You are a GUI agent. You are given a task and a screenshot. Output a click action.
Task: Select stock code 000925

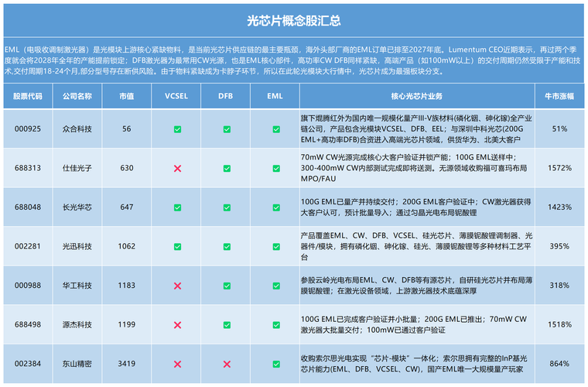pos(28,129)
